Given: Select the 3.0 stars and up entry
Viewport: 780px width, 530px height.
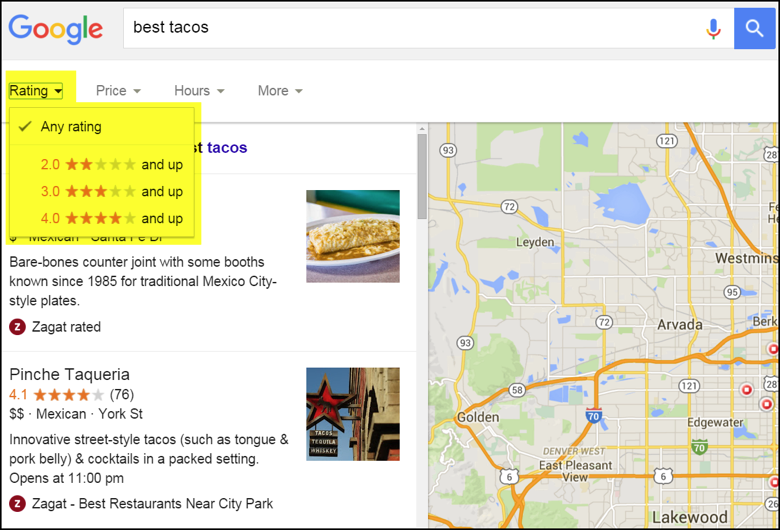Looking at the screenshot, I should coord(111,191).
